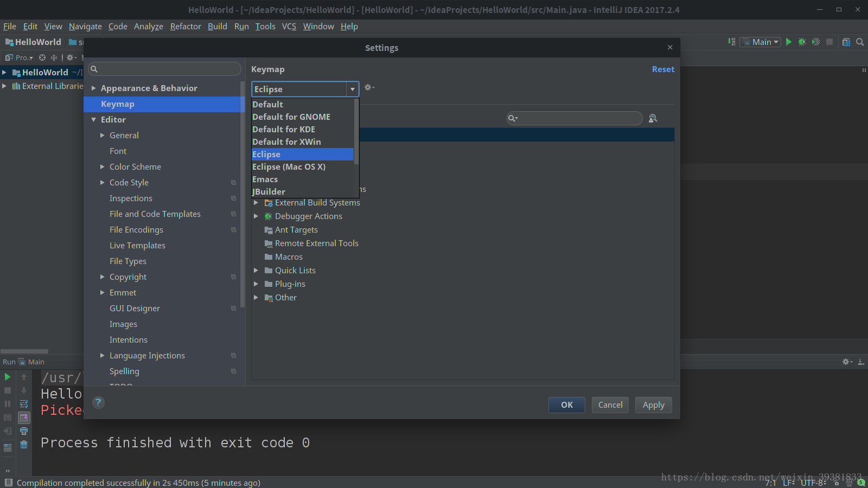This screenshot has height=488, width=868.
Task: Close the Settings dialog
Action: (x=670, y=48)
